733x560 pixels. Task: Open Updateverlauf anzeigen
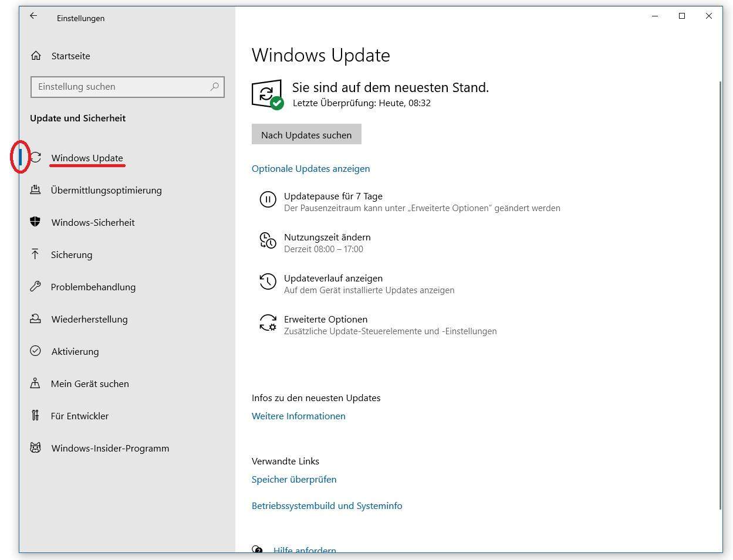coord(333,278)
